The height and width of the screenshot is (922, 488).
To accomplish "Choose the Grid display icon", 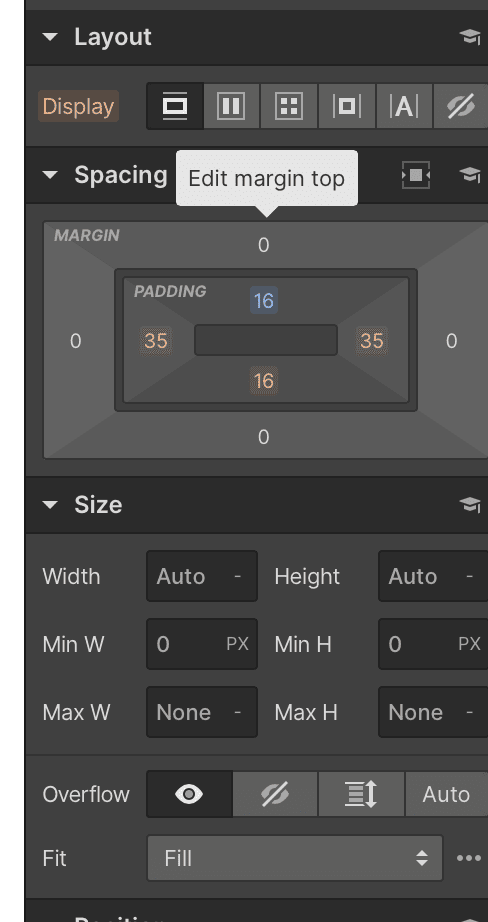I will tap(289, 106).
